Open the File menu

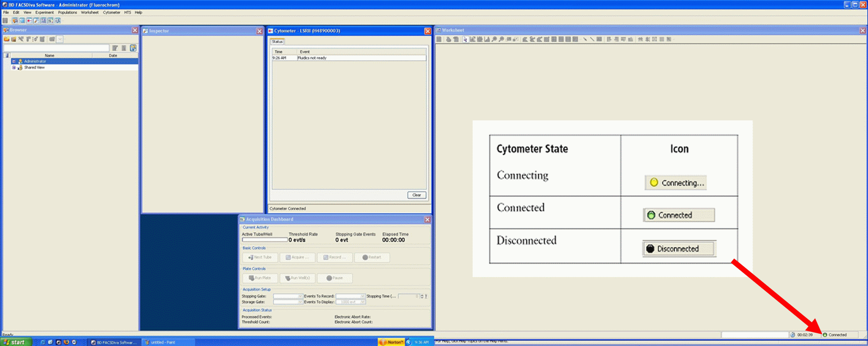pyautogui.click(x=6, y=12)
